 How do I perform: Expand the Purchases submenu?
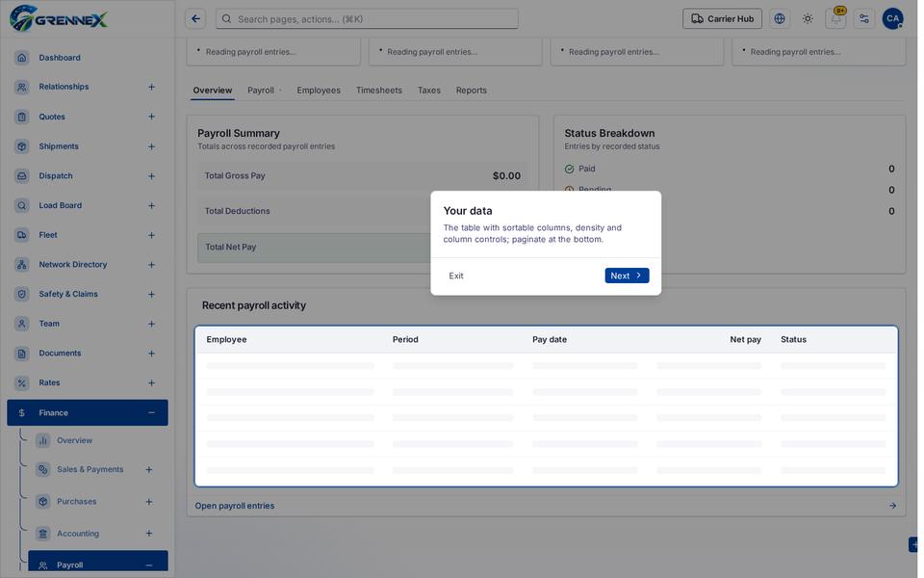click(x=149, y=501)
